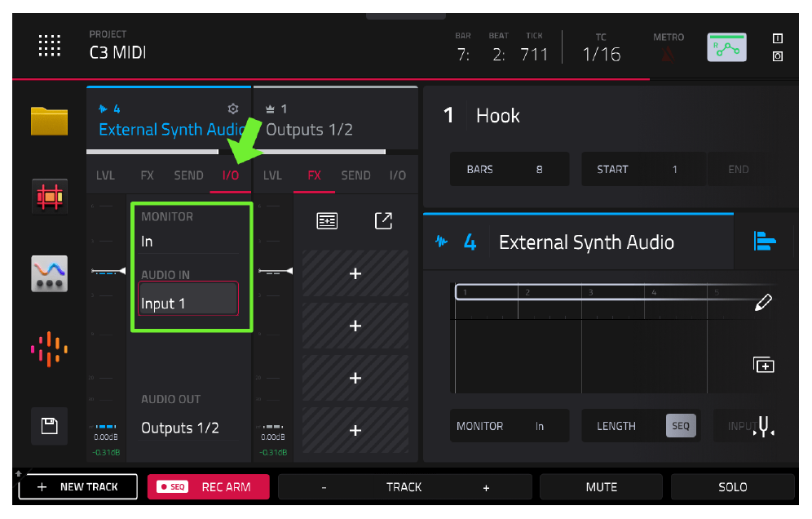Save project with floppy disk icon
812x519 pixels.
coord(49,426)
